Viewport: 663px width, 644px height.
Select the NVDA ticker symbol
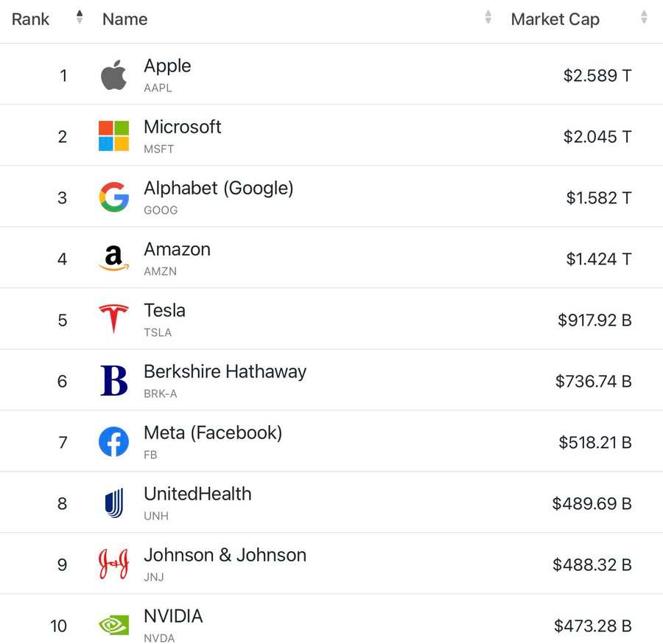coord(159,638)
